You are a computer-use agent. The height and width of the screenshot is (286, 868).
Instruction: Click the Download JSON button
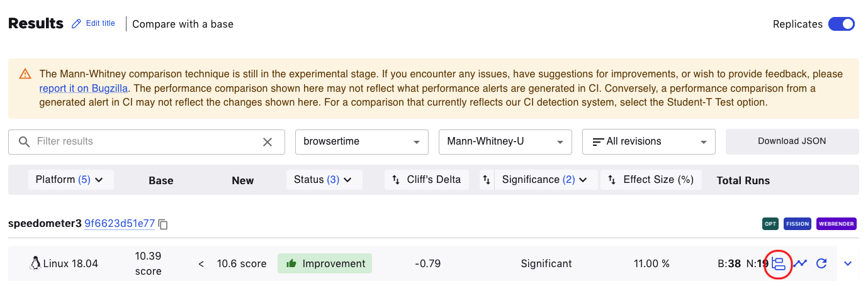tap(792, 141)
